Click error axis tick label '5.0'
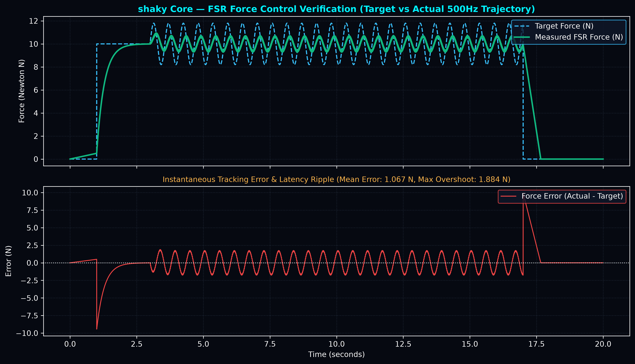Image resolution: width=635 pixels, height=364 pixels. pyautogui.click(x=33, y=228)
